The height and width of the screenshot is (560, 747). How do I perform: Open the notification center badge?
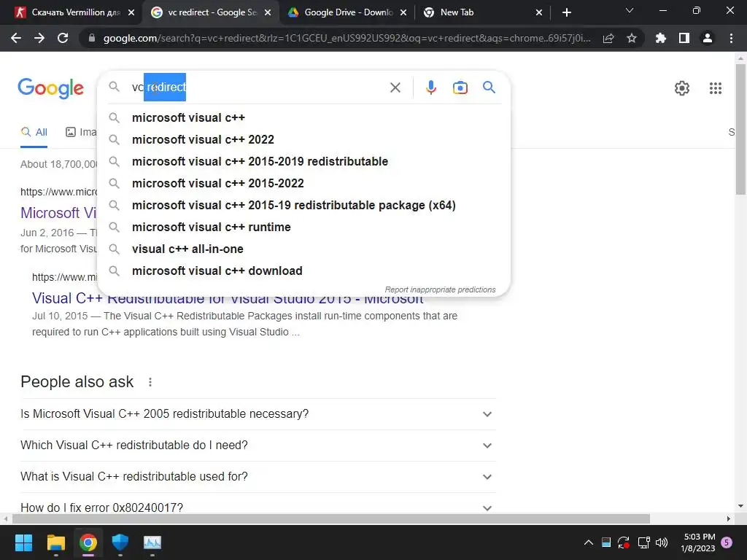pyautogui.click(x=727, y=542)
